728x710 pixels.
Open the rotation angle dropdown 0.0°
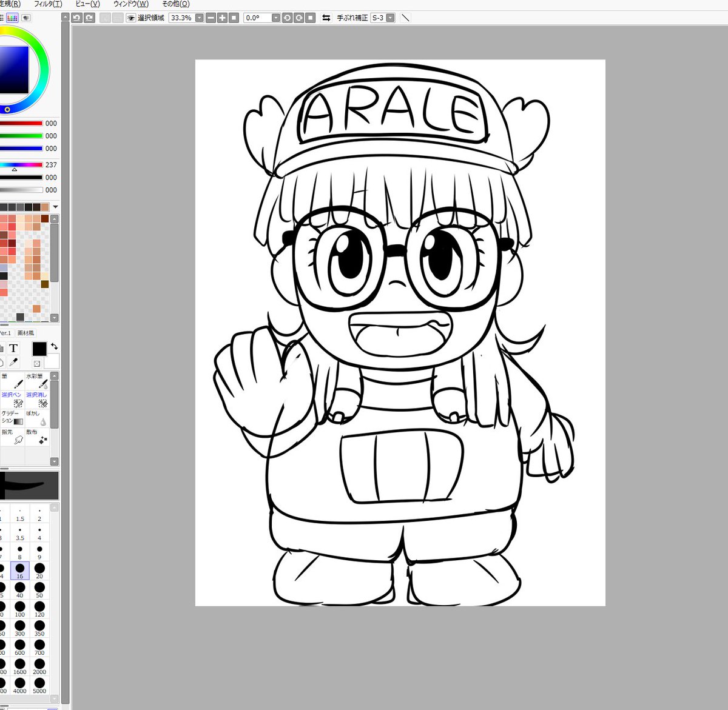click(x=275, y=18)
